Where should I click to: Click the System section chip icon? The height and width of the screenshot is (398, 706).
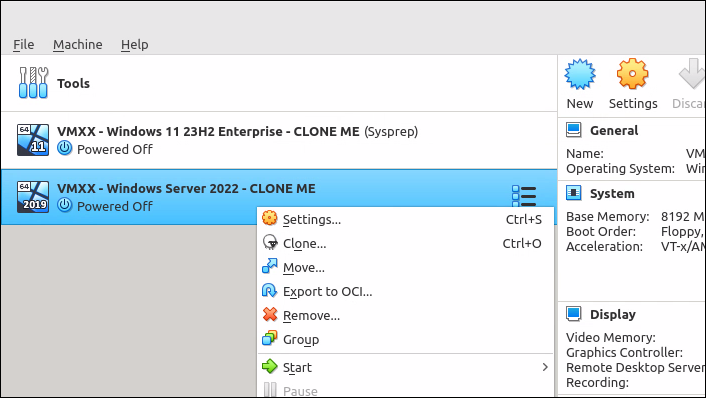click(x=574, y=193)
